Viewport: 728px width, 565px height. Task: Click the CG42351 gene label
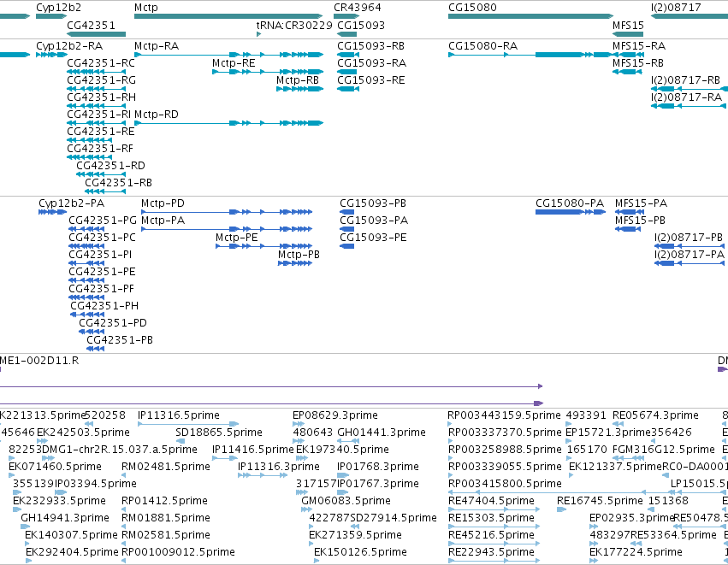coord(91,25)
